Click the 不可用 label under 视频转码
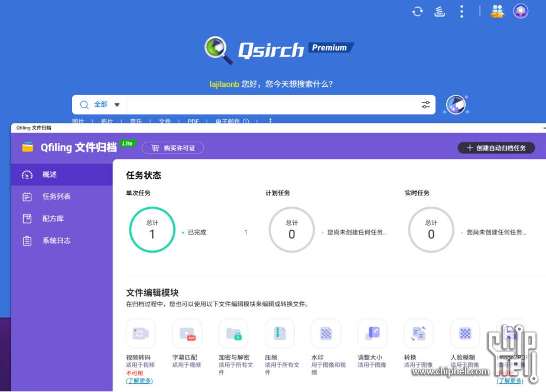Screen dimensions: 546x392 point(134,373)
